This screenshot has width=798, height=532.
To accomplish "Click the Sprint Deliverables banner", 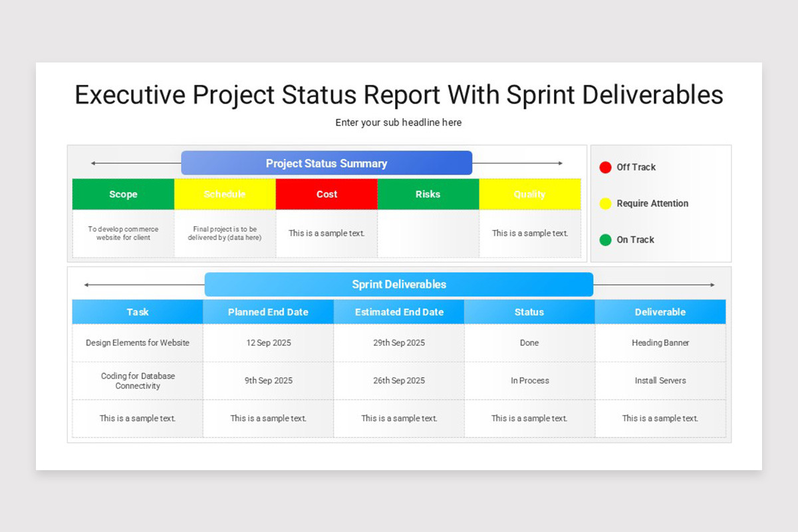I will tap(398, 284).
